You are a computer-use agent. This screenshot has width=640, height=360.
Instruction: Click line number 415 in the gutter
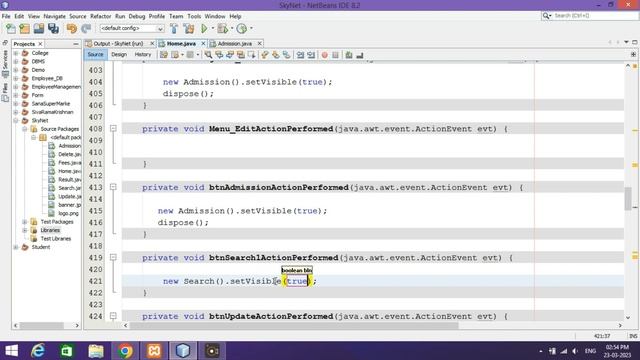(x=96, y=211)
